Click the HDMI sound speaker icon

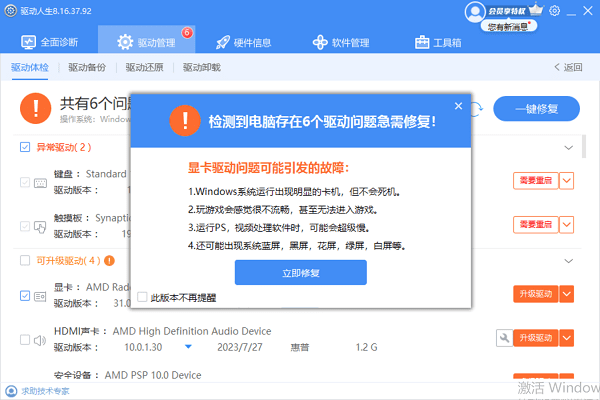click(x=40, y=340)
